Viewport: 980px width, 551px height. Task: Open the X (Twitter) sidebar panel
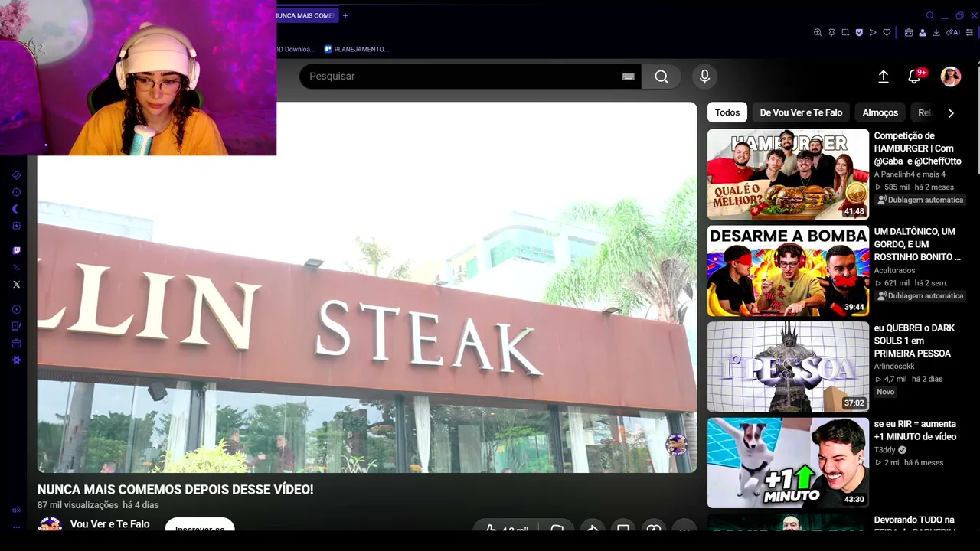pos(16,284)
